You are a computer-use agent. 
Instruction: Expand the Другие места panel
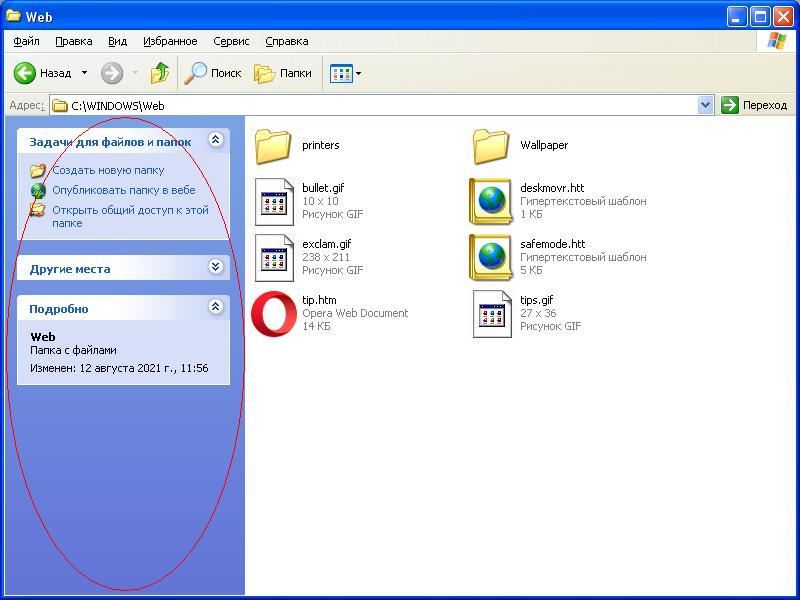(x=215, y=267)
